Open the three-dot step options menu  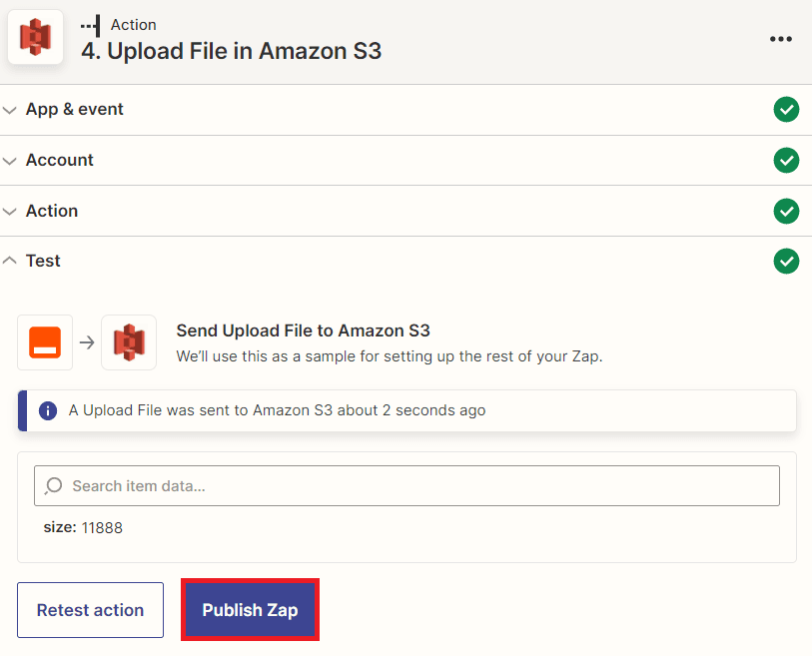pos(780,39)
